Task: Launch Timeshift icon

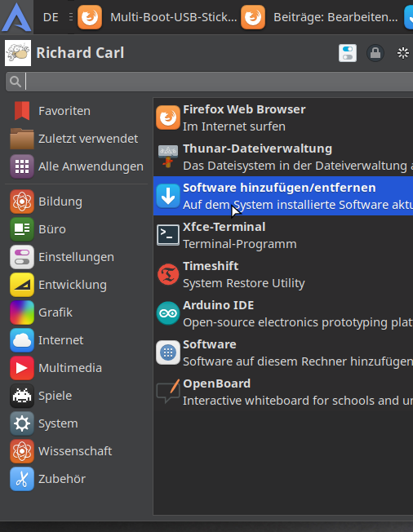Action: coord(168,274)
